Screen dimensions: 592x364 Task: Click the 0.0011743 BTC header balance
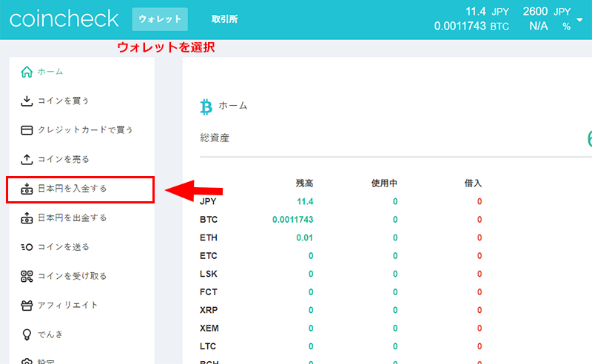pyautogui.click(x=471, y=26)
